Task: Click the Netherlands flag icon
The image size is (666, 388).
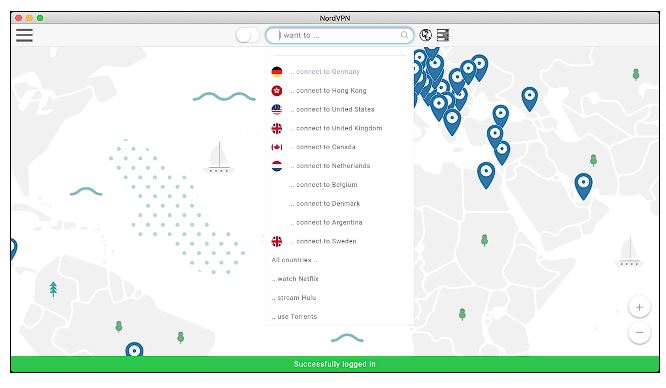Action: [x=277, y=166]
